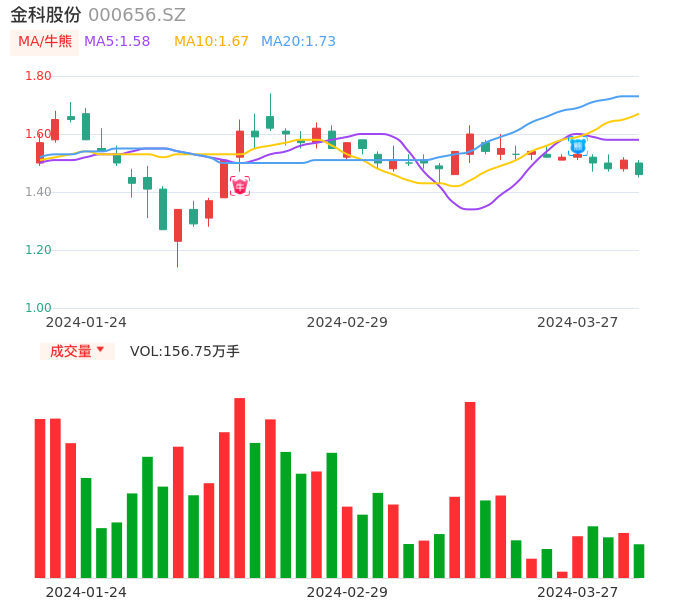Click the lowest red candlestick near 1.20
Screen dimensions: 686x606
click(x=178, y=225)
